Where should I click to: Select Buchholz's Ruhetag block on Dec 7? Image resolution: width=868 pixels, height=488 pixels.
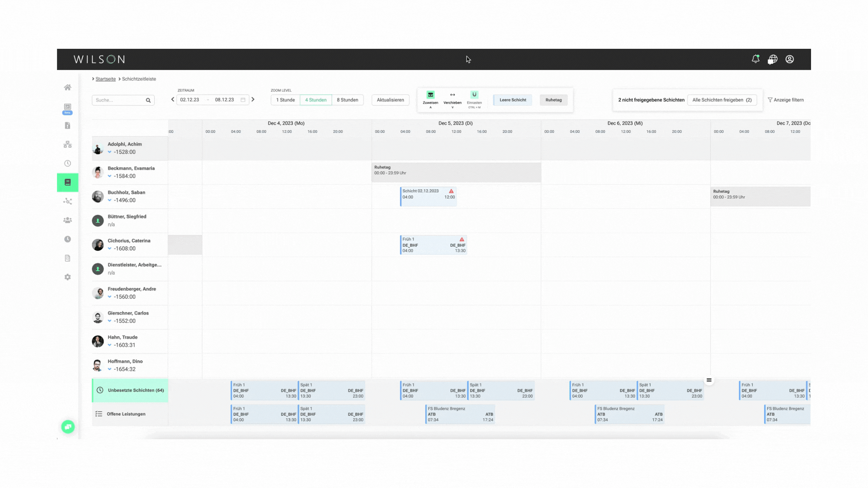point(760,197)
